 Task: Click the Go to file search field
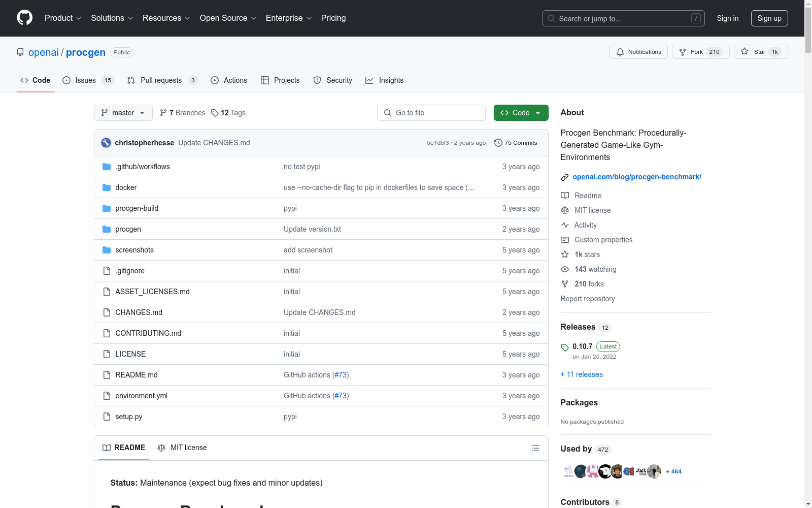(x=431, y=113)
